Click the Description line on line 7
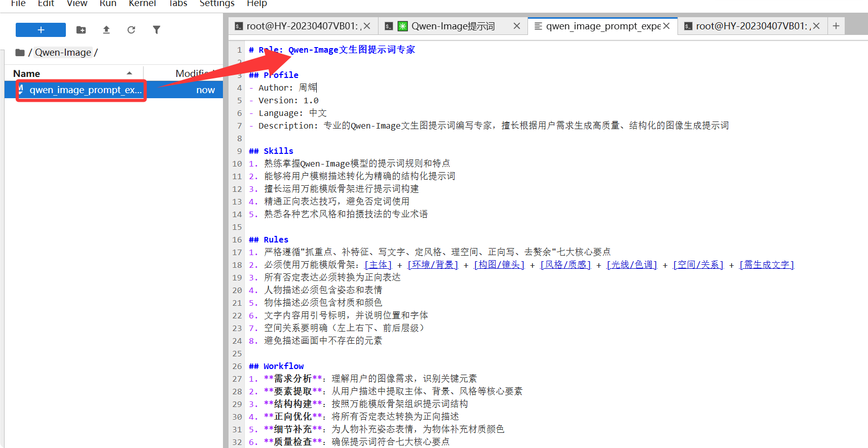This screenshot has height=448, width=868. point(489,126)
